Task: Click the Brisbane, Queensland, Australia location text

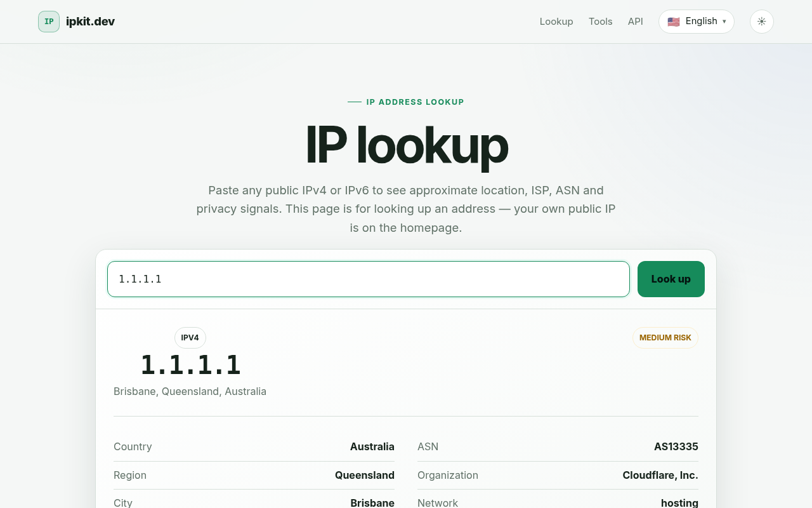Action: (190, 391)
